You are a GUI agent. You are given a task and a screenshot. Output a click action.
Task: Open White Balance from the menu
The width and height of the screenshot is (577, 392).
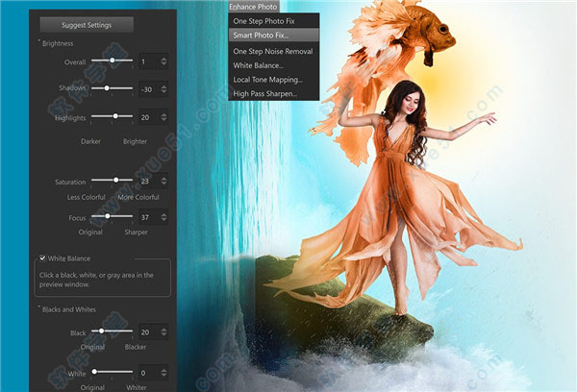[258, 65]
